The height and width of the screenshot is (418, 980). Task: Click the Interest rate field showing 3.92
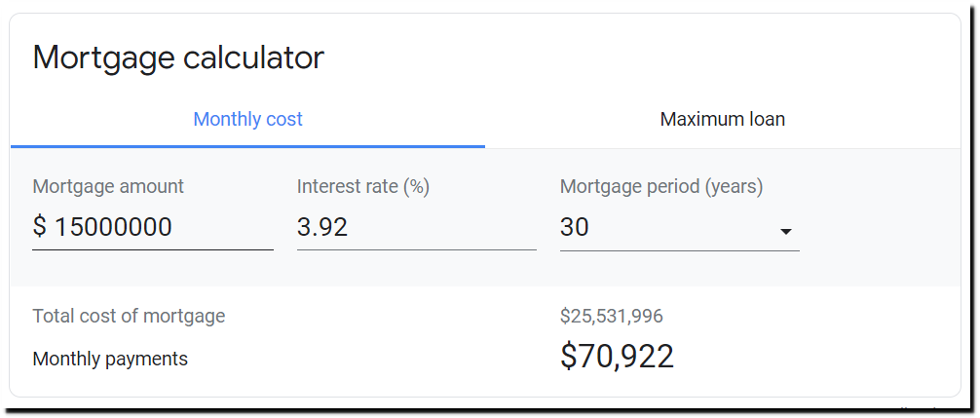tap(416, 227)
